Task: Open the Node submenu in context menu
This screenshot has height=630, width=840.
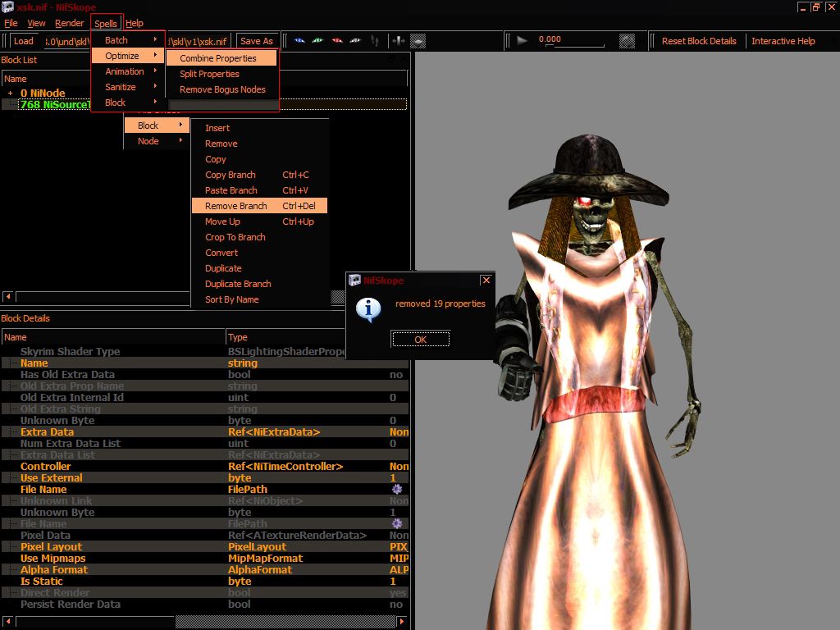Action: point(157,141)
